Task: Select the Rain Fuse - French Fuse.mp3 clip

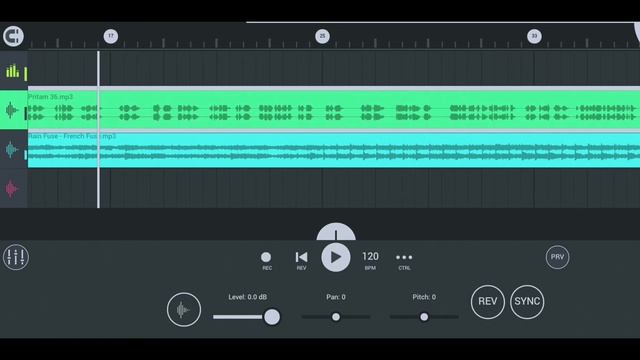Action: (x=334, y=150)
